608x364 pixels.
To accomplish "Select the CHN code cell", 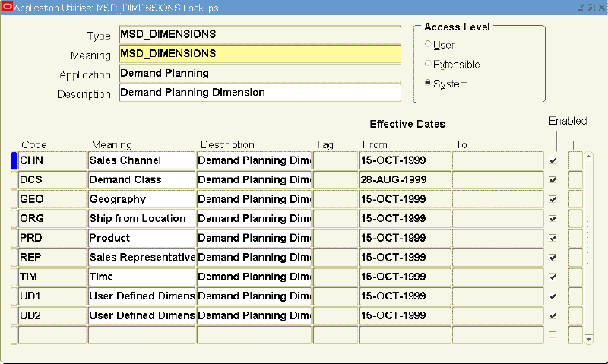I will pyautogui.click(x=52, y=160).
